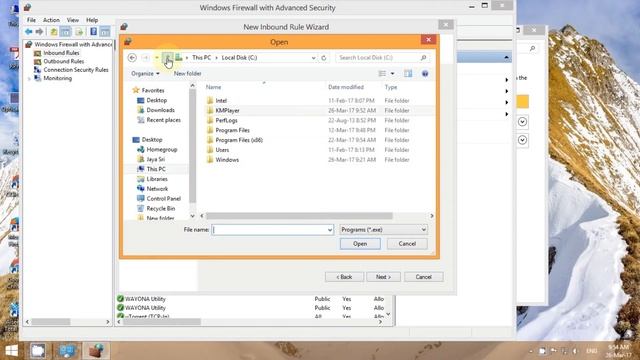Open the Intel folder
The height and width of the screenshot is (360, 640).
(x=221, y=100)
